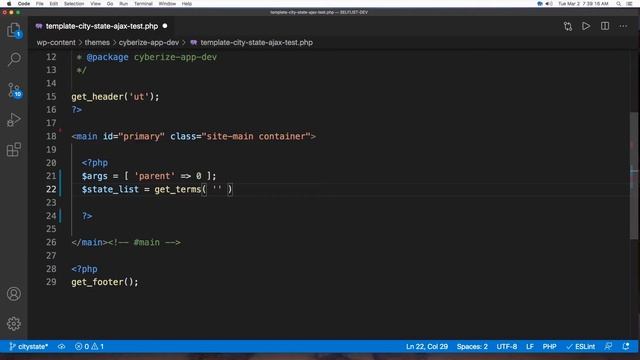Click the $args array line of code
The width and height of the screenshot is (640, 360).
click(149, 176)
